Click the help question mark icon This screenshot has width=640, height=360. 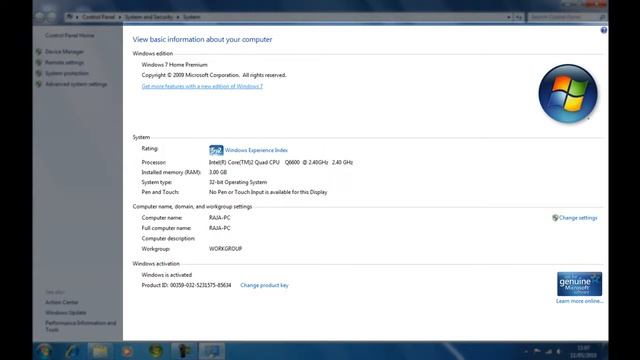(x=603, y=30)
